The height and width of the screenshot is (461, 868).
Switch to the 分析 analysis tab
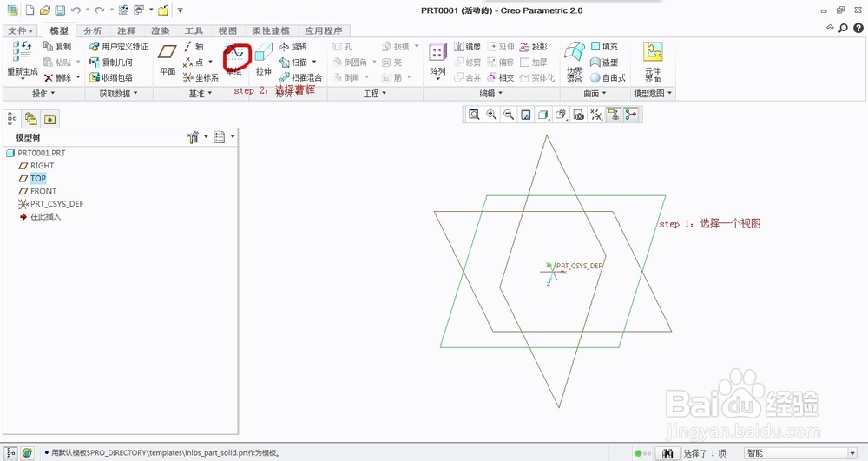point(93,30)
